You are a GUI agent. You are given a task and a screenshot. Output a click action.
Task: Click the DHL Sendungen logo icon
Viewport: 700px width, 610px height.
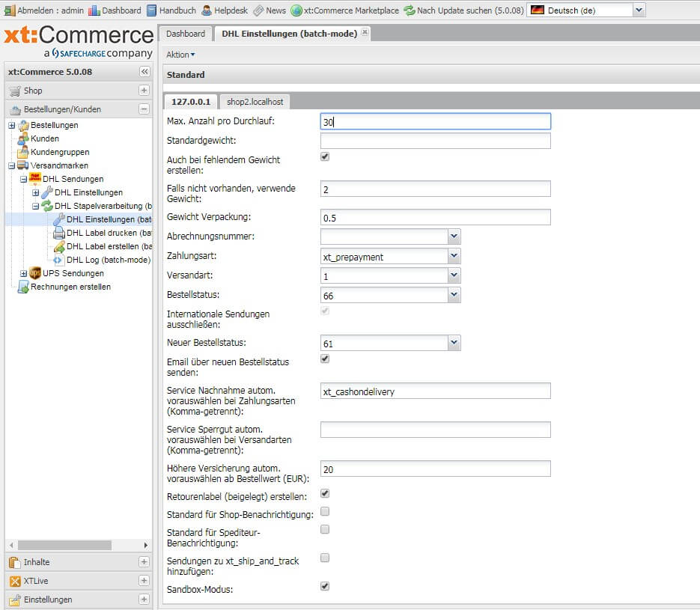[35, 178]
